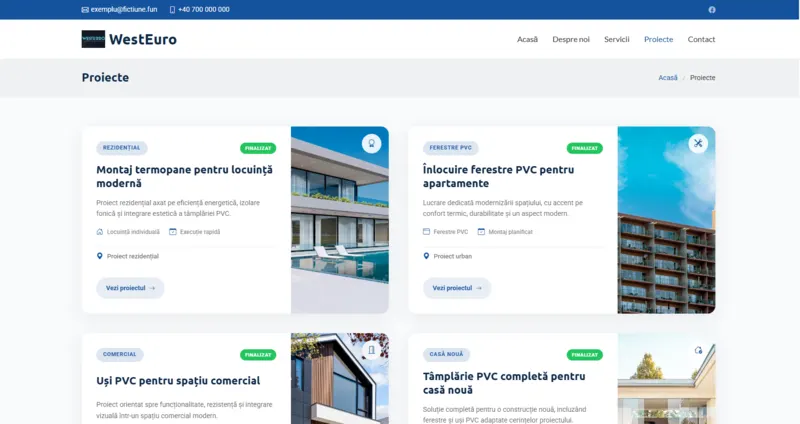
Task: Open Servicii menu item
Action: (616, 39)
